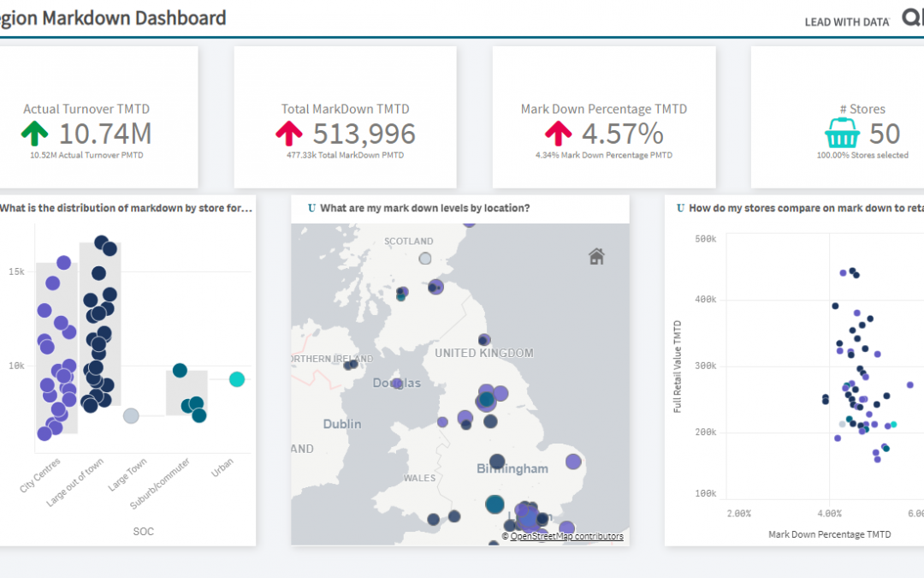This screenshot has height=578, width=924.
Task: Click map chart title about mark down levels
Action: [x=425, y=208]
